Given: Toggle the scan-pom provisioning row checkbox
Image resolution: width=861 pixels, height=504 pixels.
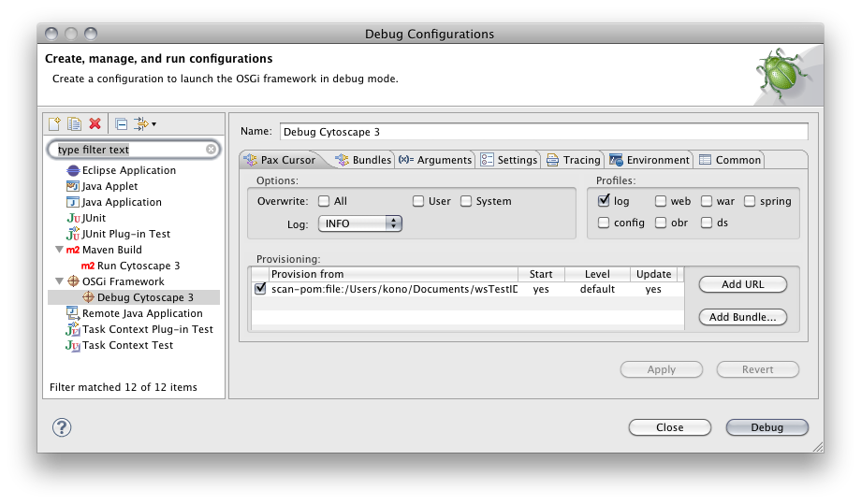Looking at the screenshot, I should [x=260, y=290].
